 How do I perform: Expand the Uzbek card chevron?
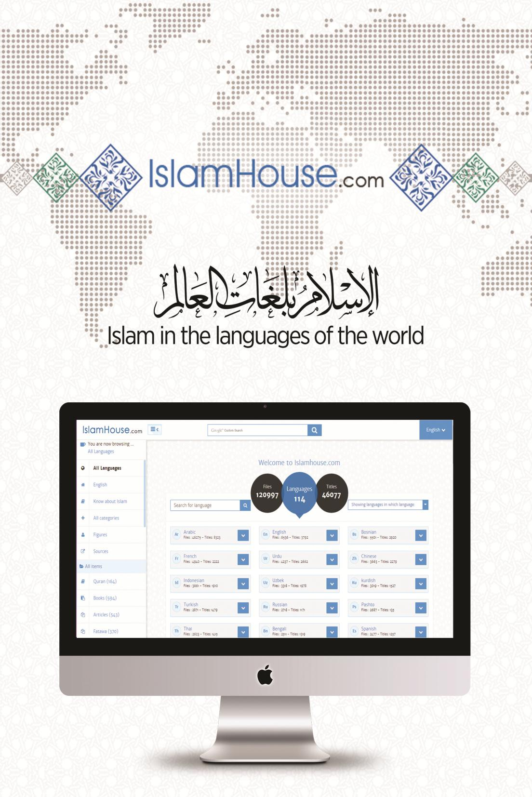[x=332, y=584]
